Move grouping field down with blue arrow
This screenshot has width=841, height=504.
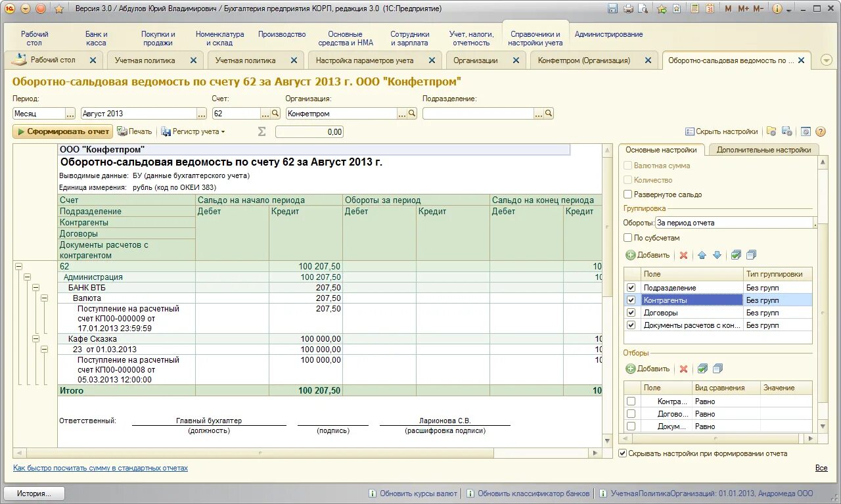point(717,255)
